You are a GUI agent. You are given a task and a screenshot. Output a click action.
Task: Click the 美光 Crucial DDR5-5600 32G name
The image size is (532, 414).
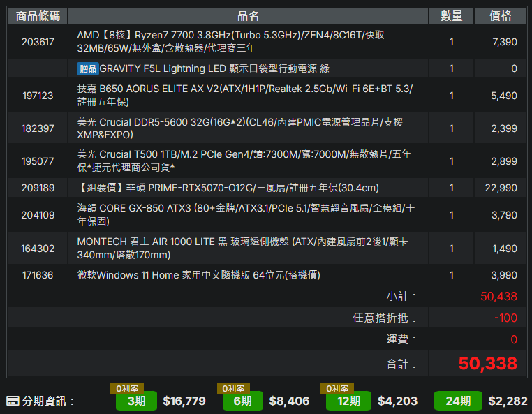point(240,128)
